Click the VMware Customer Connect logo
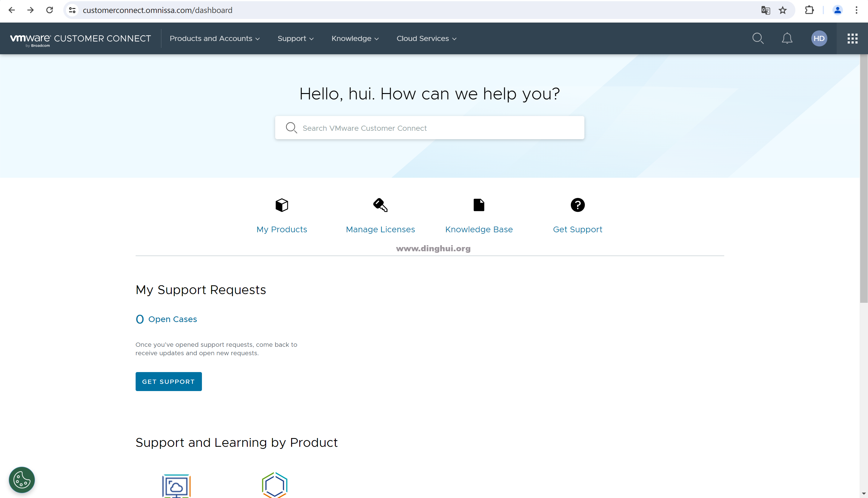 [80, 39]
